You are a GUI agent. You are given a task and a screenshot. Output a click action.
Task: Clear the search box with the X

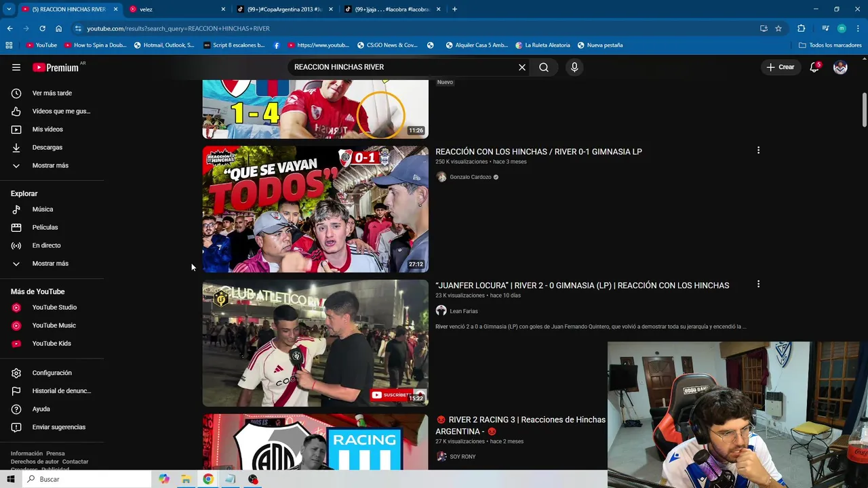coord(522,67)
